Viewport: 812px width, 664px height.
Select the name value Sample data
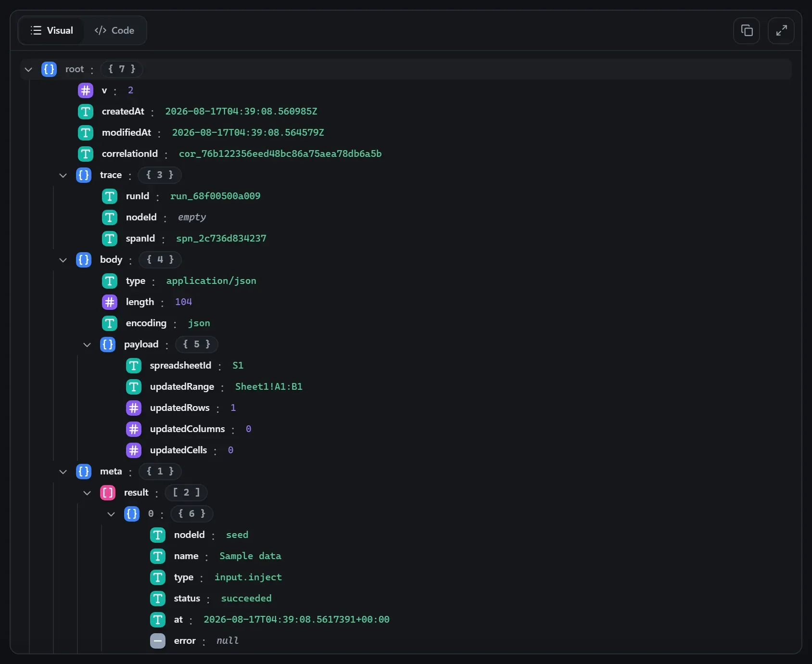[x=251, y=556]
